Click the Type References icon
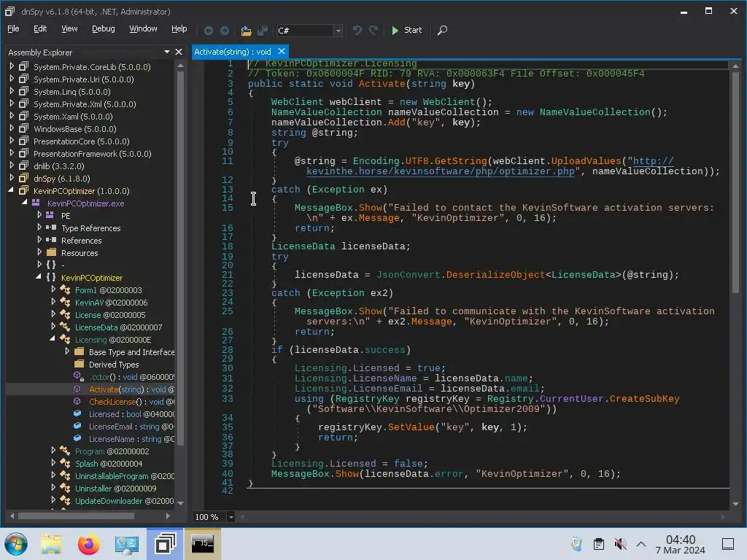The width and height of the screenshot is (747, 560). tap(51, 227)
